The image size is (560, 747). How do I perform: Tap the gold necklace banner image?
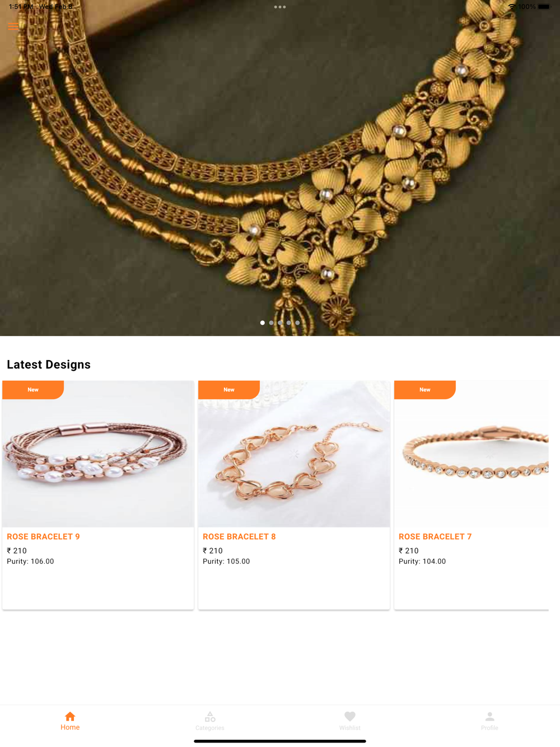coord(280,168)
